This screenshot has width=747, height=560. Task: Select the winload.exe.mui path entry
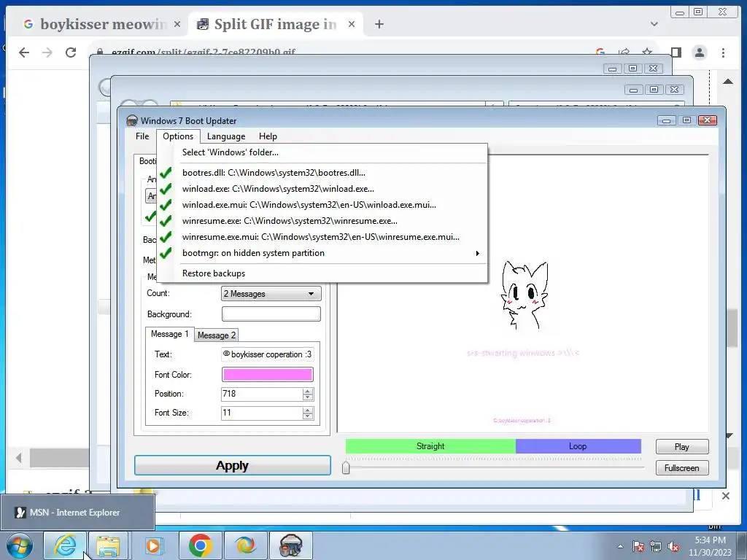click(322, 205)
